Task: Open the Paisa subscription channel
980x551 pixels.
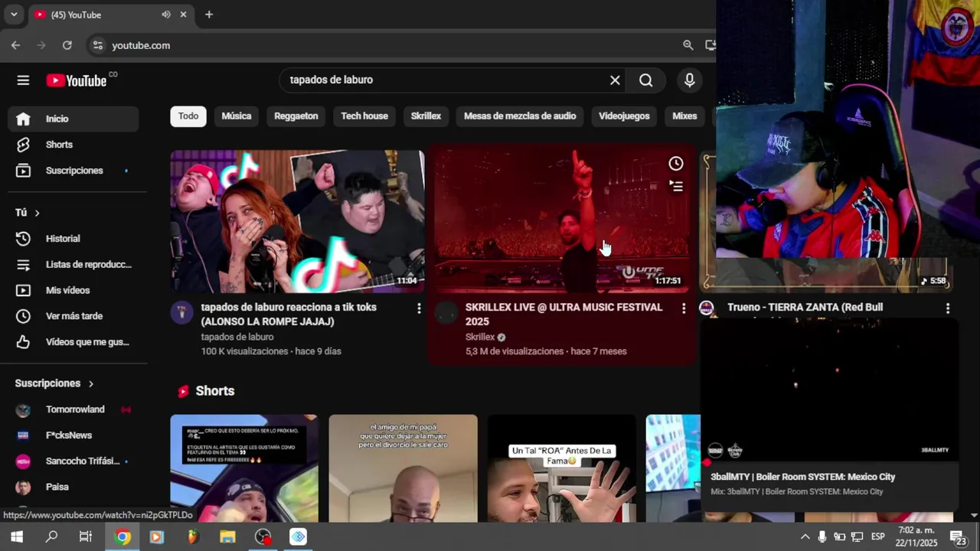Action: click(73, 487)
